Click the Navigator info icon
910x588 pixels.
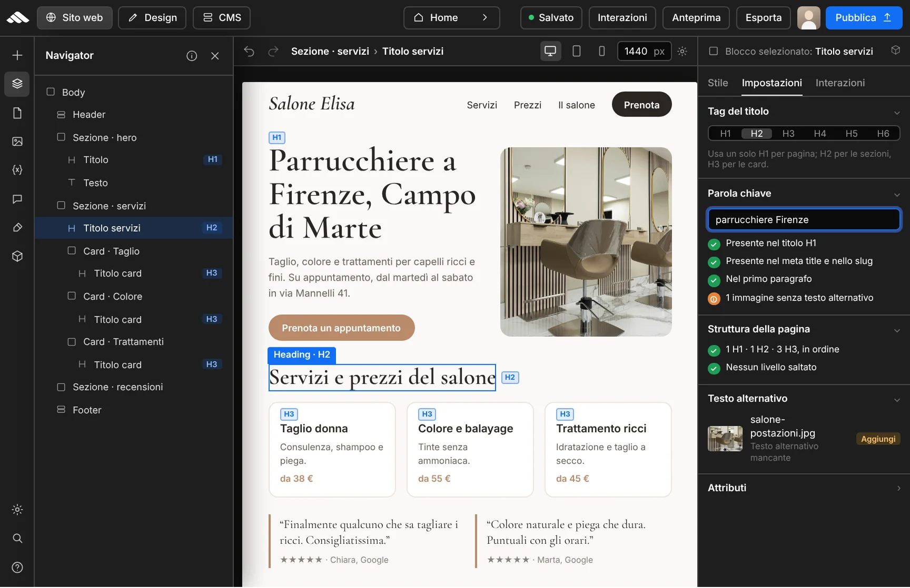192,56
